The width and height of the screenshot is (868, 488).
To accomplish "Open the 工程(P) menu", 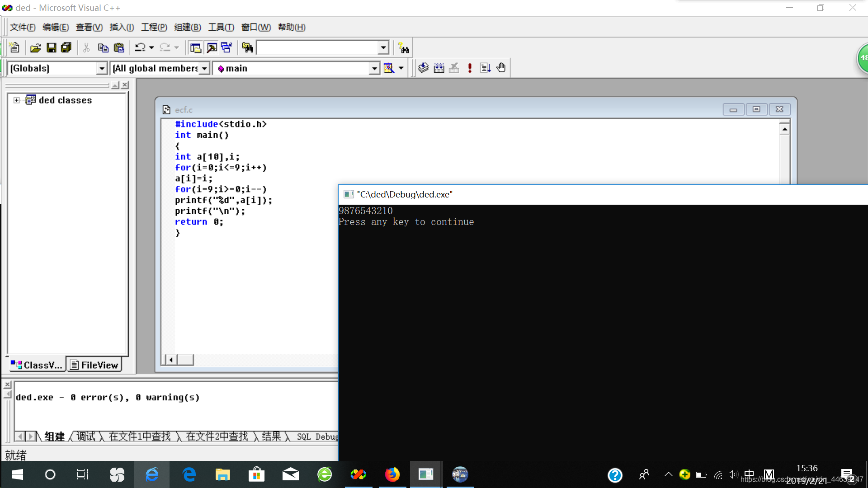I will [x=154, y=27].
